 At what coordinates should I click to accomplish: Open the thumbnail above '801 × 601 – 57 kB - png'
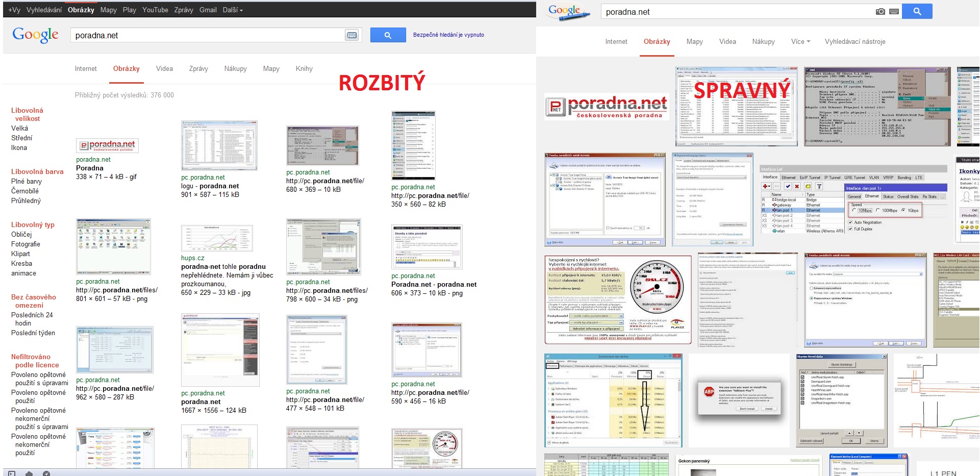point(113,247)
